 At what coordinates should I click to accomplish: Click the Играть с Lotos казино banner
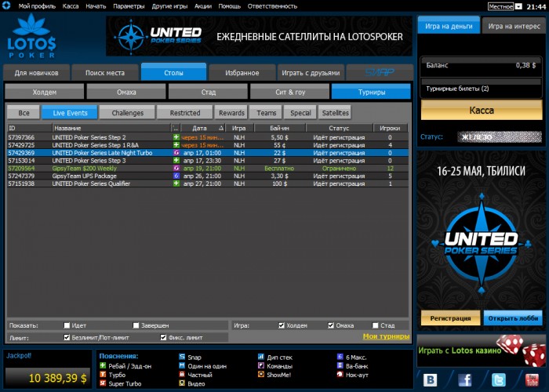(x=481, y=350)
